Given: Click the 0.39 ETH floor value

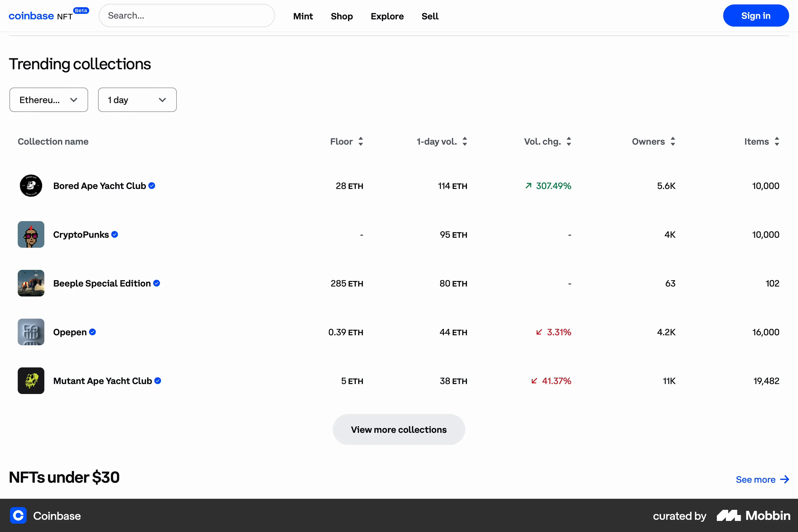Looking at the screenshot, I should [x=346, y=332].
